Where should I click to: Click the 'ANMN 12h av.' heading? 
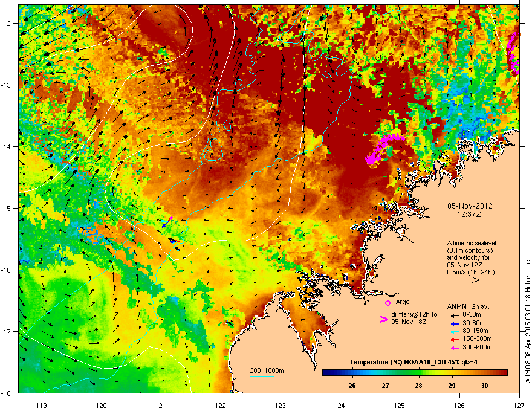pos(468,306)
